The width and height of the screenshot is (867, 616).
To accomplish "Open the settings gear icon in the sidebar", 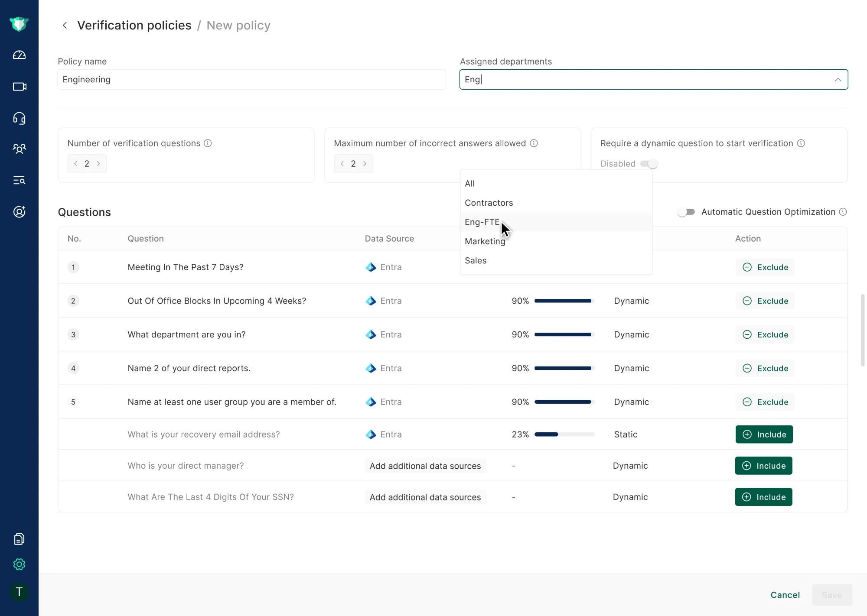I will pos(19,564).
